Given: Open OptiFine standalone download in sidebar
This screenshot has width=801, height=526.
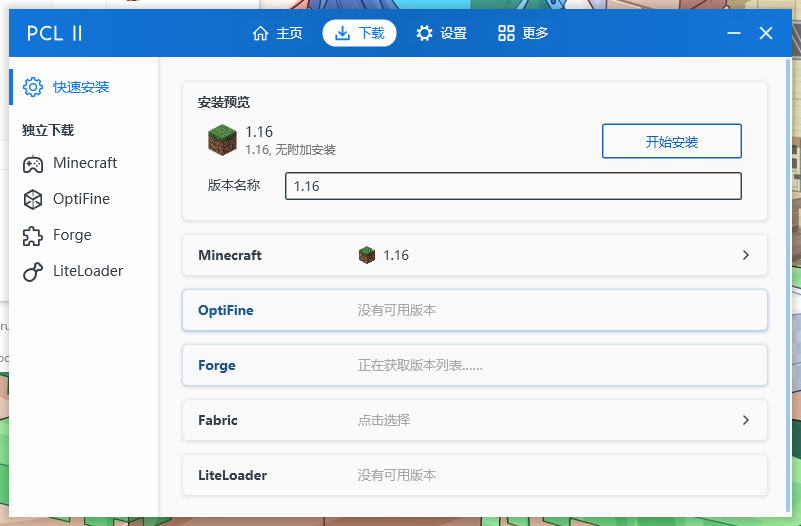Looking at the screenshot, I should [x=83, y=199].
